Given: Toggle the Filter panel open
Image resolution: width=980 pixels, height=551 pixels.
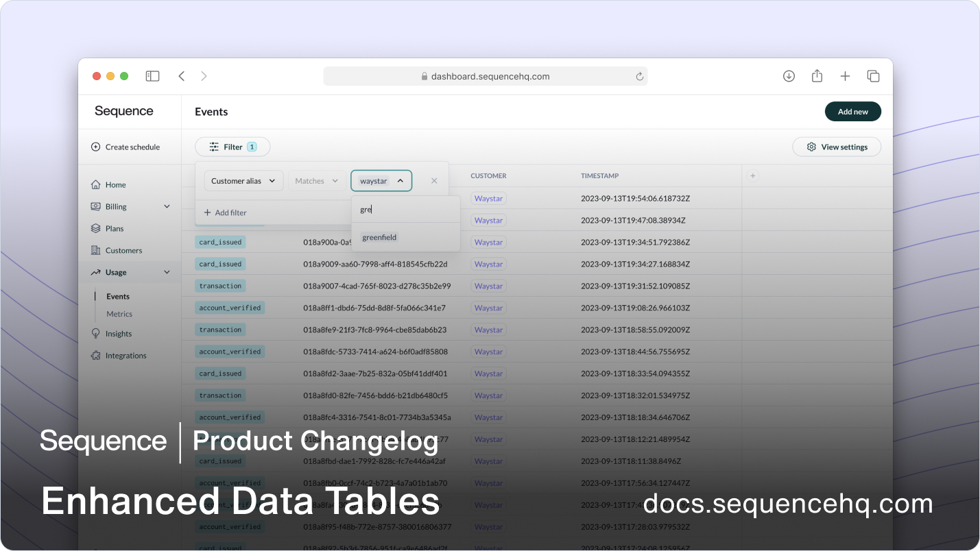Looking at the screenshot, I should click(232, 147).
